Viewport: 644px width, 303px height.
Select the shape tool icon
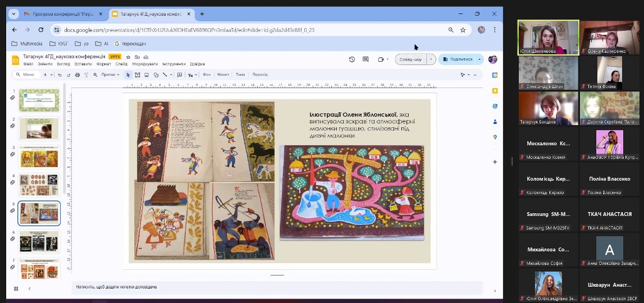pos(156,75)
